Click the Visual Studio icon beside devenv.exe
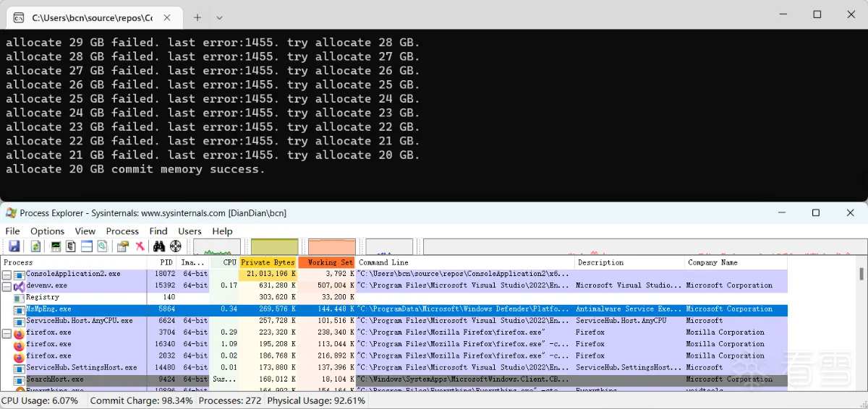The height and width of the screenshot is (409, 868). point(20,286)
